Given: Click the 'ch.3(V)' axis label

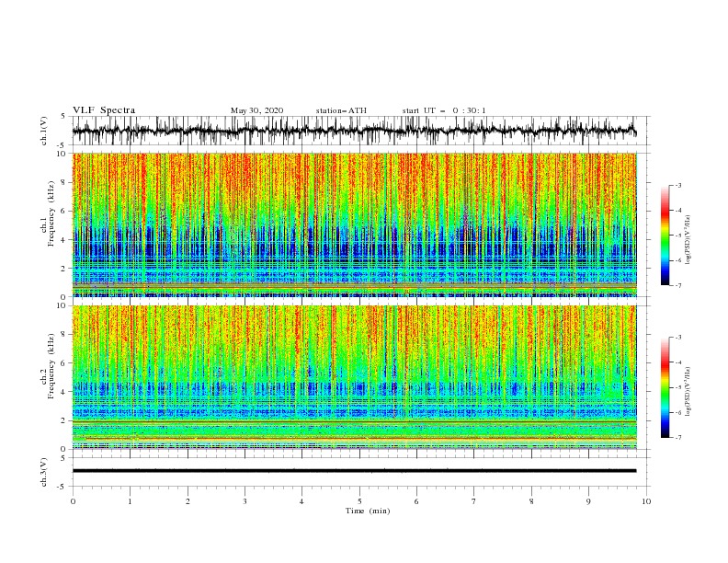Looking at the screenshot, I should point(44,472).
